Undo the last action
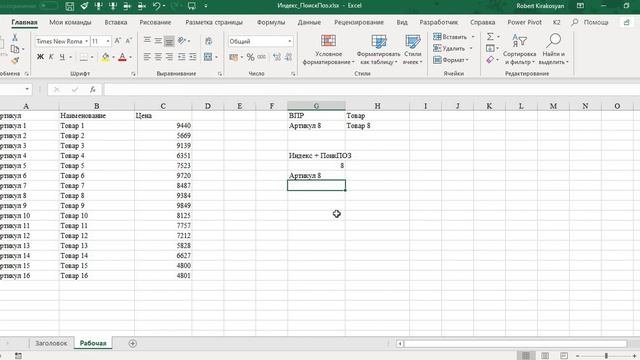 click(157, 6)
